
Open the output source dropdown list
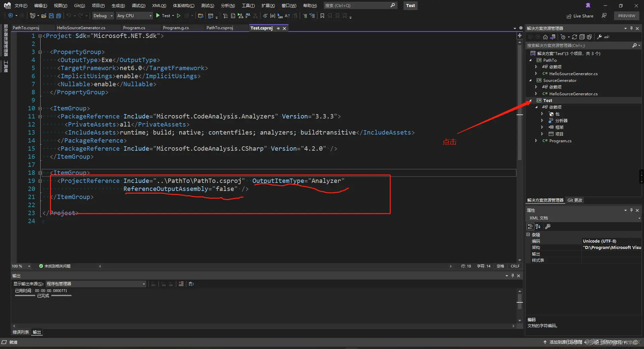click(96, 284)
